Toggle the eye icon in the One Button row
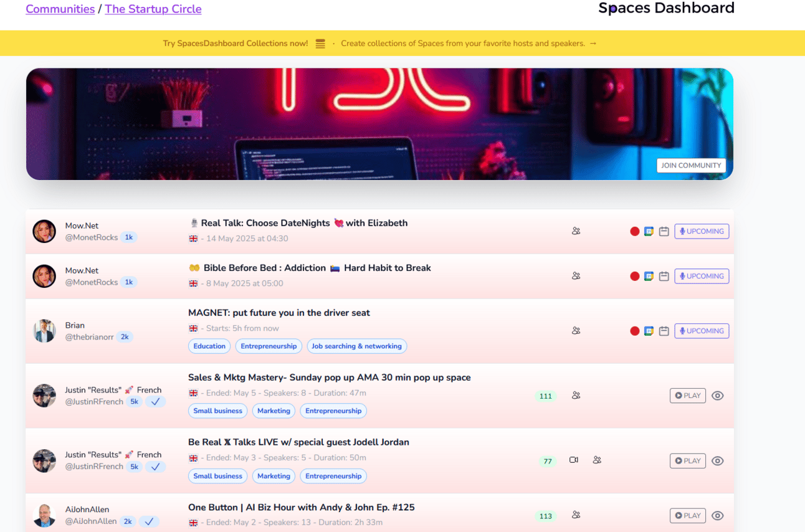This screenshot has width=805, height=532. (718, 516)
